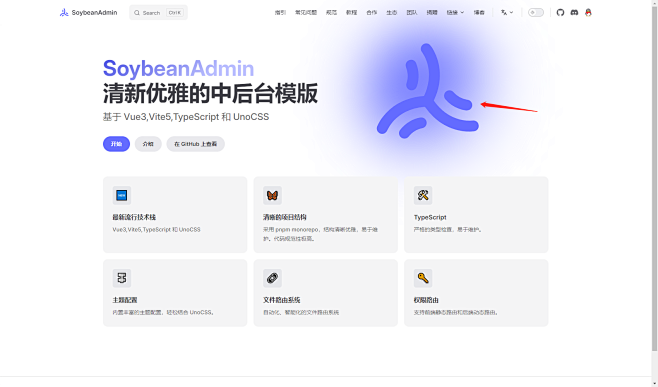Toggle the dark mode appearance switch
Screen dimensions: 658x387
click(535, 13)
